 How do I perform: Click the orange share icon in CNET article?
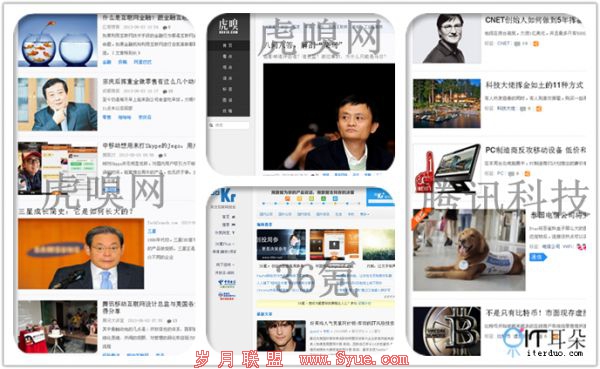[536, 44]
